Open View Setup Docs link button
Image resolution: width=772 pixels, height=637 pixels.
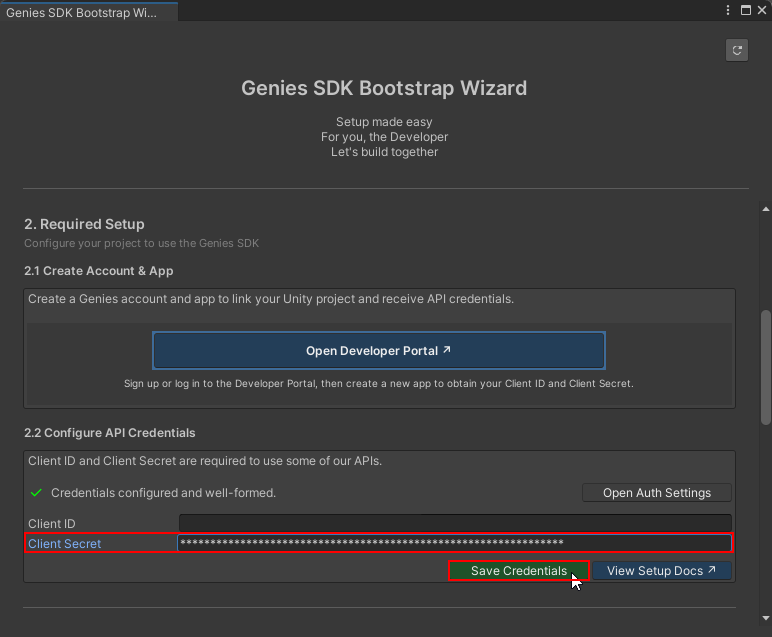[662, 571]
